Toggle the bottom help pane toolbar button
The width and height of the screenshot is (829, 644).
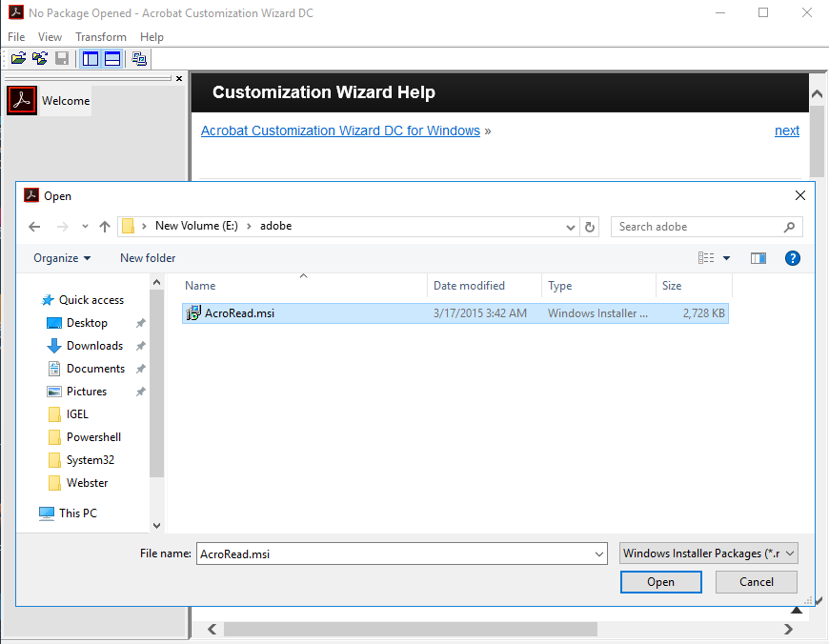click(112, 59)
